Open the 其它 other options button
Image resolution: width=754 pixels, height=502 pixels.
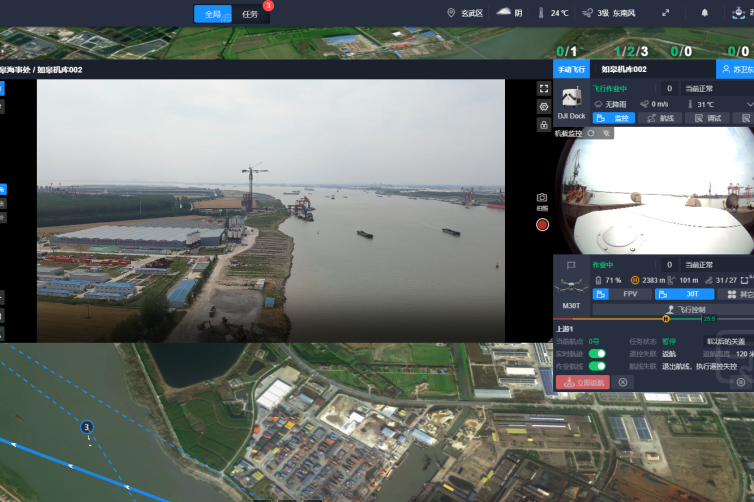[x=736, y=294]
